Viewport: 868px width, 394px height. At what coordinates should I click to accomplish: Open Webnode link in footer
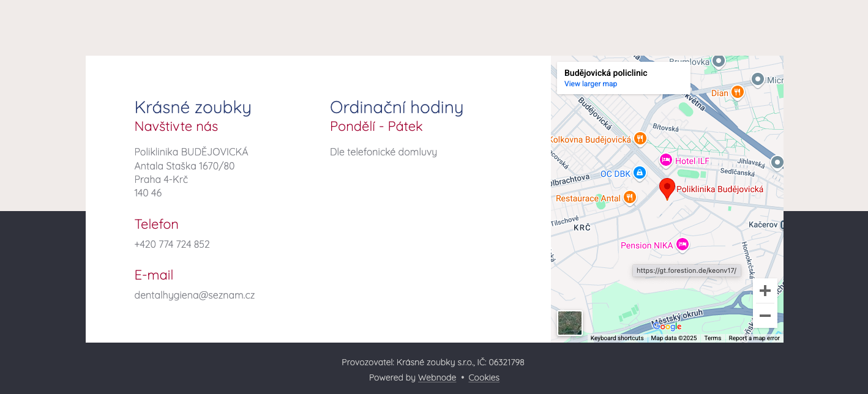click(436, 377)
